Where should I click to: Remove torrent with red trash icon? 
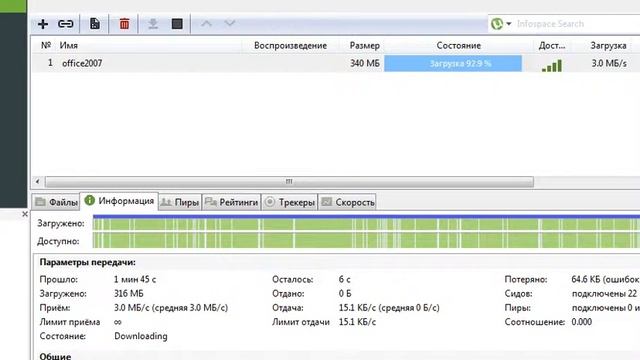[x=124, y=24]
